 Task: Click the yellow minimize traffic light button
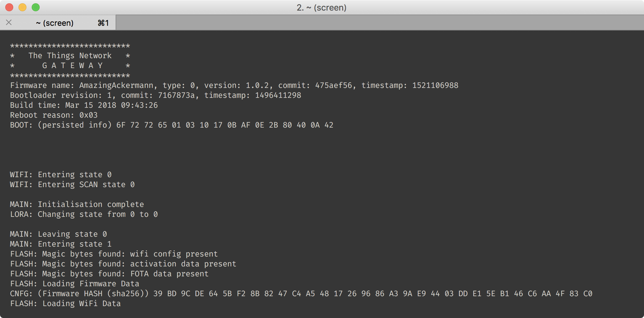(22, 7)
